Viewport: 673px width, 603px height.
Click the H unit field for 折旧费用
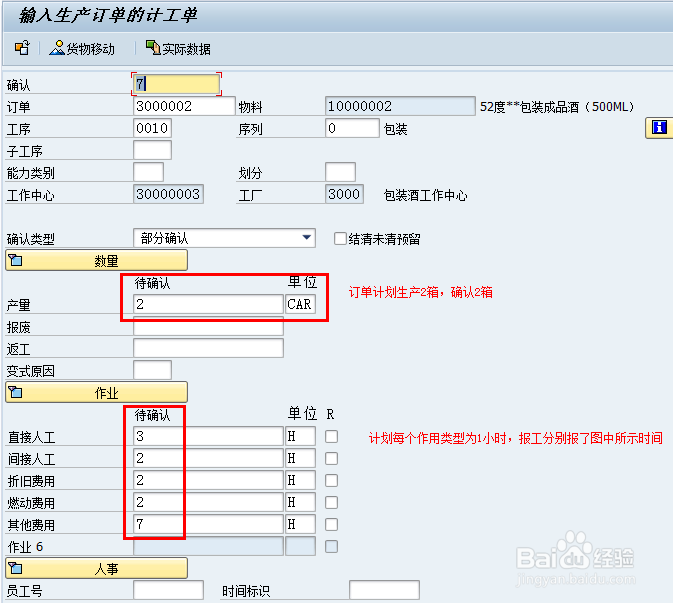(300, 480)
